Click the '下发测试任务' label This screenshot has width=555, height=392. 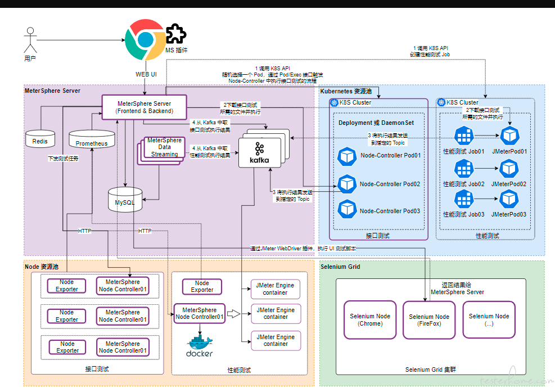pyautogui.click(x=64, y=158)
